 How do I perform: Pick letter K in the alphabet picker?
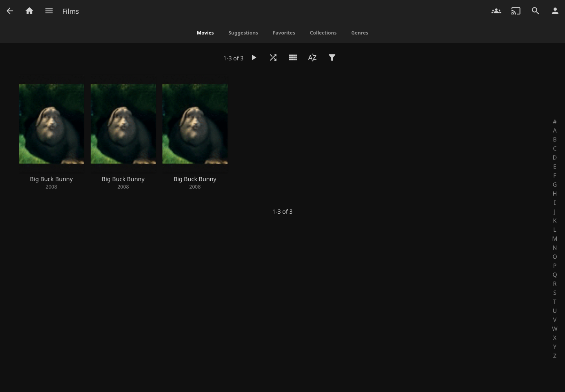pyautogui.click(x=555, y=220)
